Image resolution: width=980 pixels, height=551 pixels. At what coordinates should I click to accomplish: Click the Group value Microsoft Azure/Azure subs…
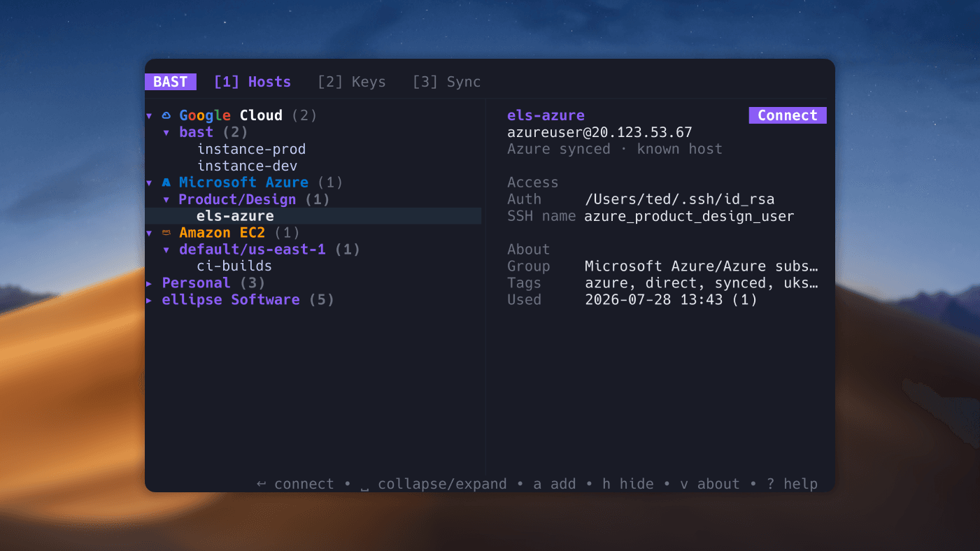702,266
